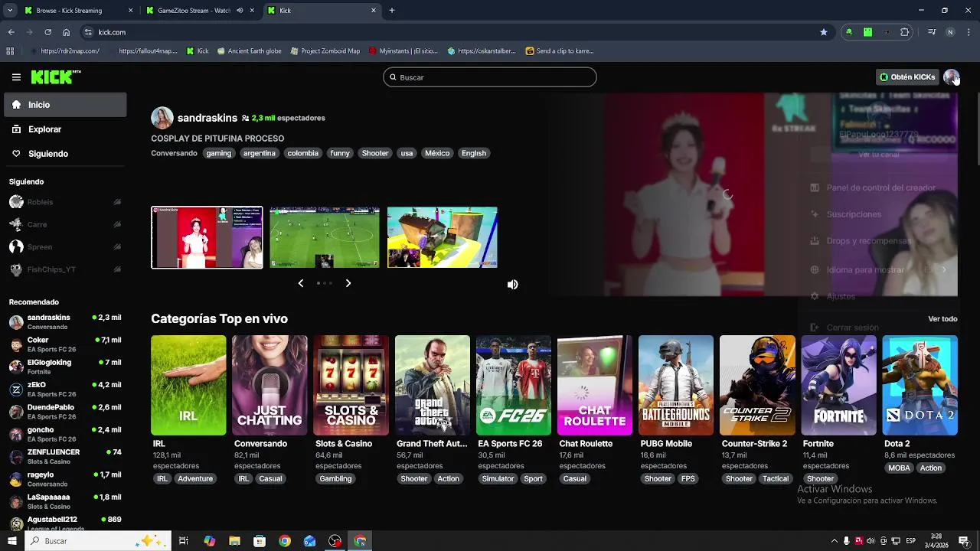Open the IRL category card
980x551 pixels.
pos(188,385)
